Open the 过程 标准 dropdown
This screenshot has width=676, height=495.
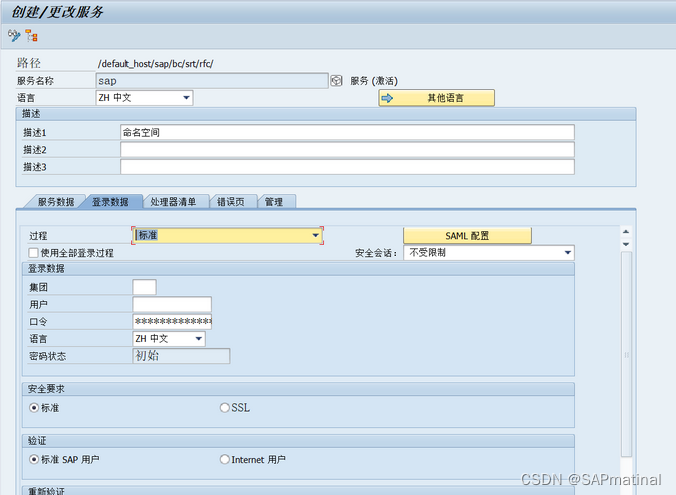[227, 235]
